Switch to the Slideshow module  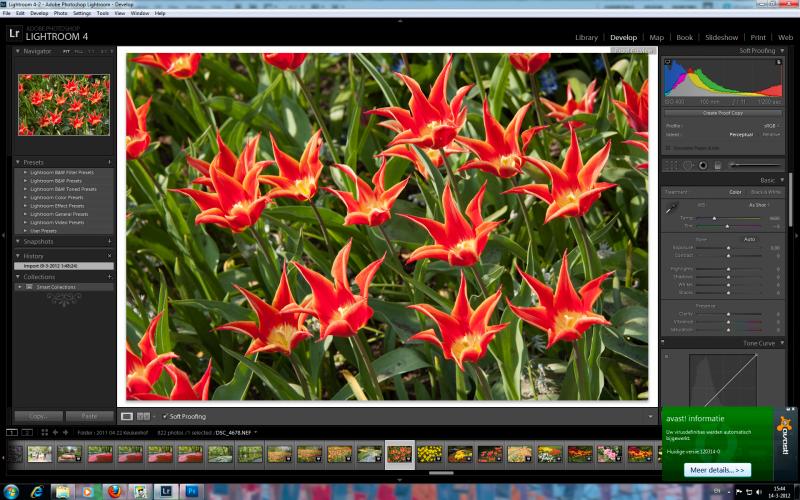tap(721, 37)
